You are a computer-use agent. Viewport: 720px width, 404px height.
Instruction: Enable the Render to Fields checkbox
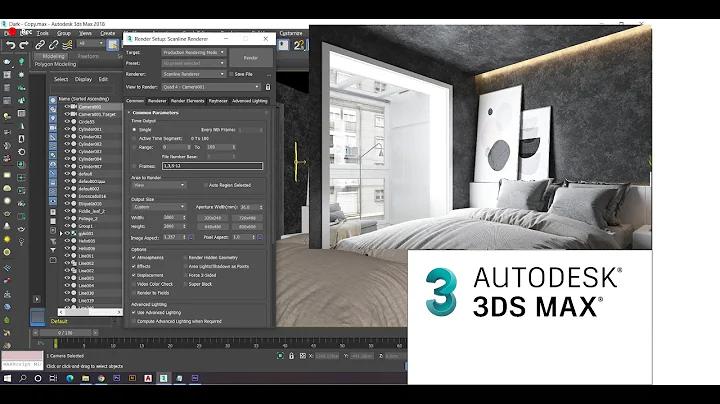point(134,293)
